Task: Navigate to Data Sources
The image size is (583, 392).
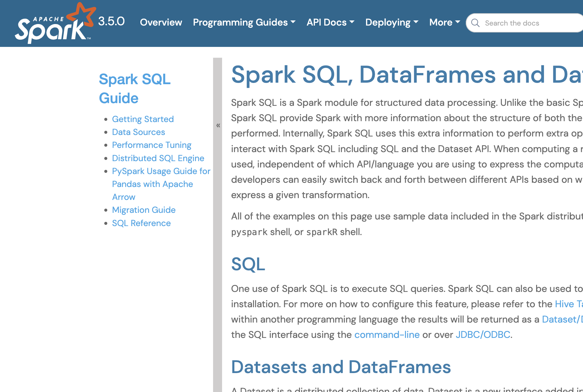Action: [x=138, y=132]
